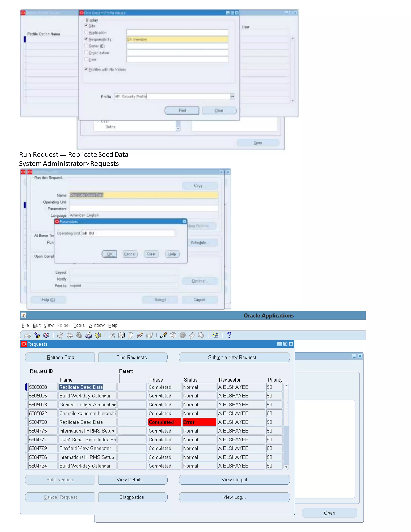
Task: Click requests list scroll up arrow
Action: point(286,386)
